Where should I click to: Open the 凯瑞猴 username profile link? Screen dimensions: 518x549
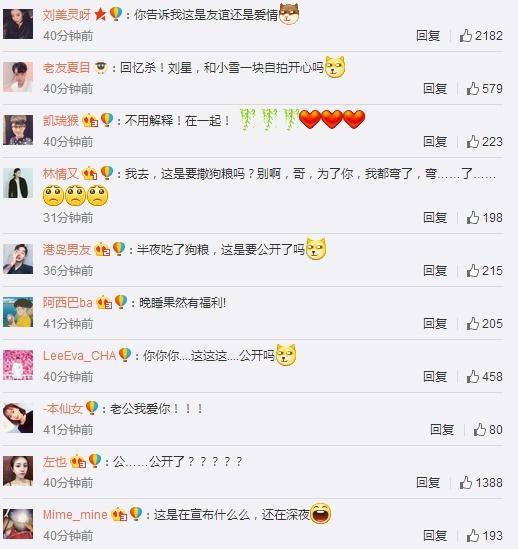tap(61, 120)
